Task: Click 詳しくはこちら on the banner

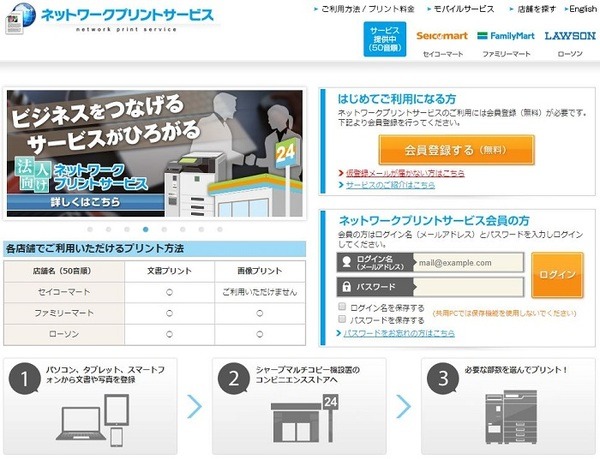Action: click(x=85, y=202)
